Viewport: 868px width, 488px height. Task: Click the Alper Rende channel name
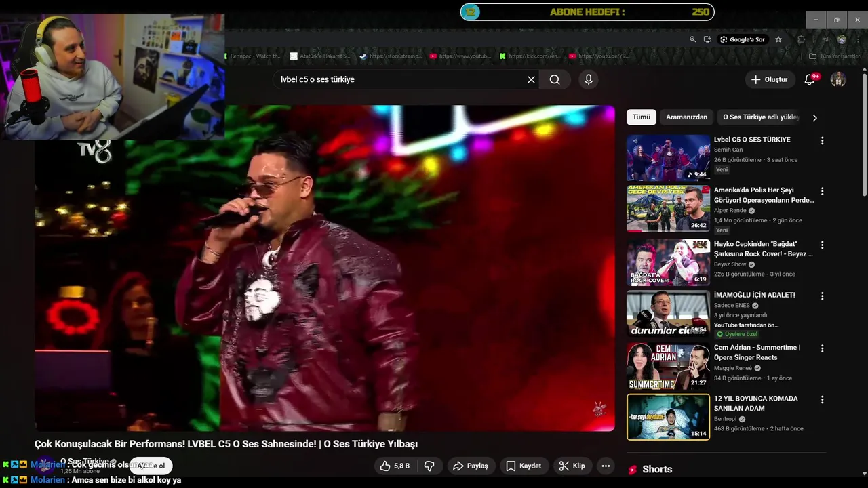(x=730, y=210)
